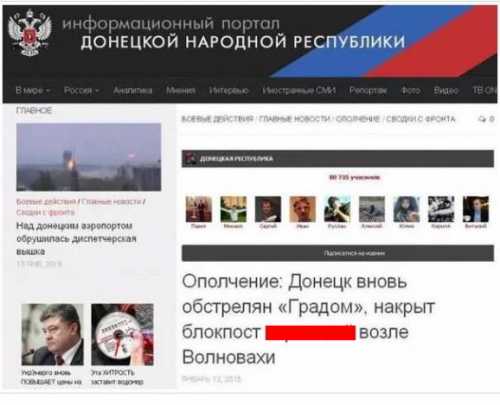This screenshot has width=500, height=405.
Task: Open the 'Аналитика' menu item
Action: [133, 90]
